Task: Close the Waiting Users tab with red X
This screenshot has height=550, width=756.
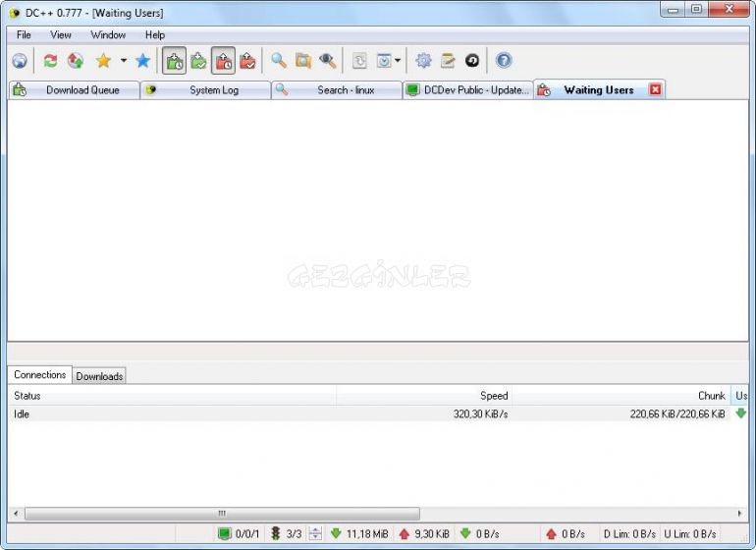Action: [x=655, y=89]
